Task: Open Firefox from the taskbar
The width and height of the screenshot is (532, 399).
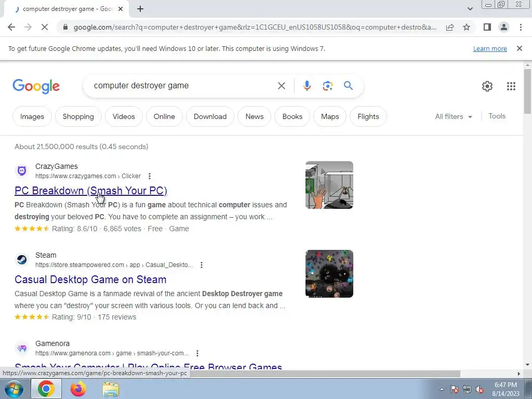Action: coord(78,389)
